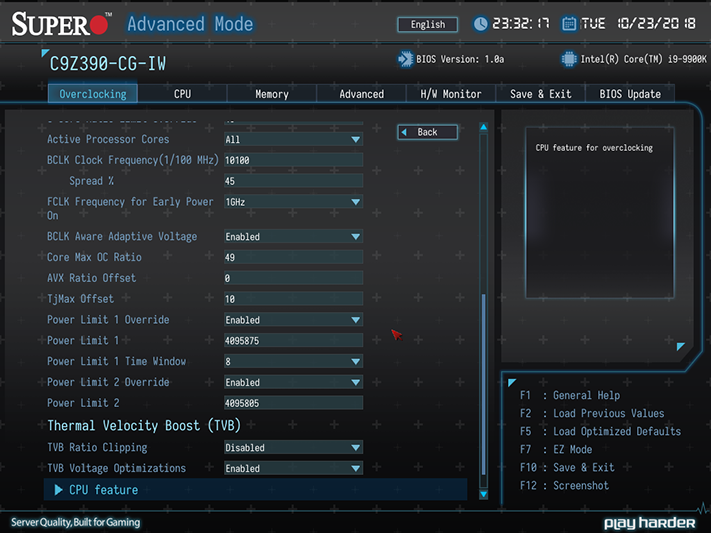Go to the Save & Exit tab

point(541,94)
